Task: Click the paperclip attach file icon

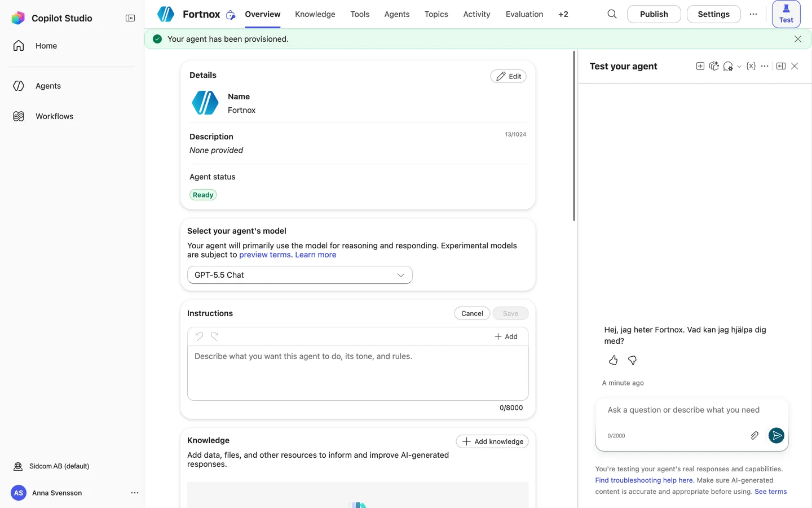Action: [754, 435]
